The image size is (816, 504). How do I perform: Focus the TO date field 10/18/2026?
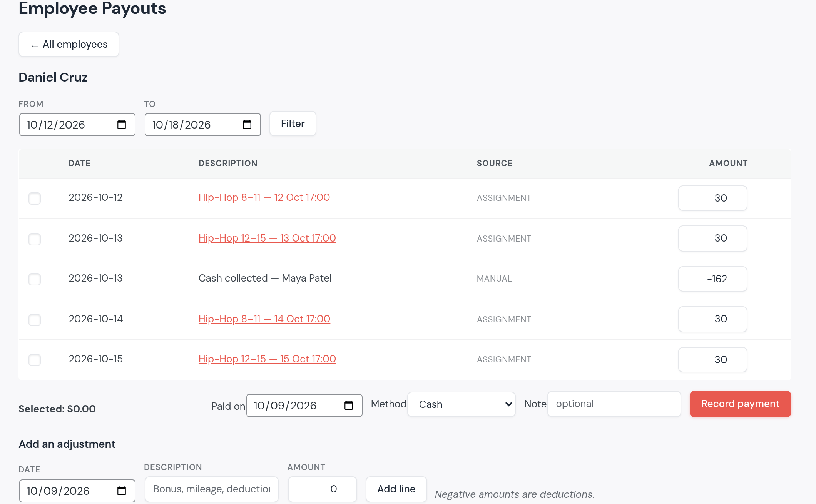[x=203, y=125]
